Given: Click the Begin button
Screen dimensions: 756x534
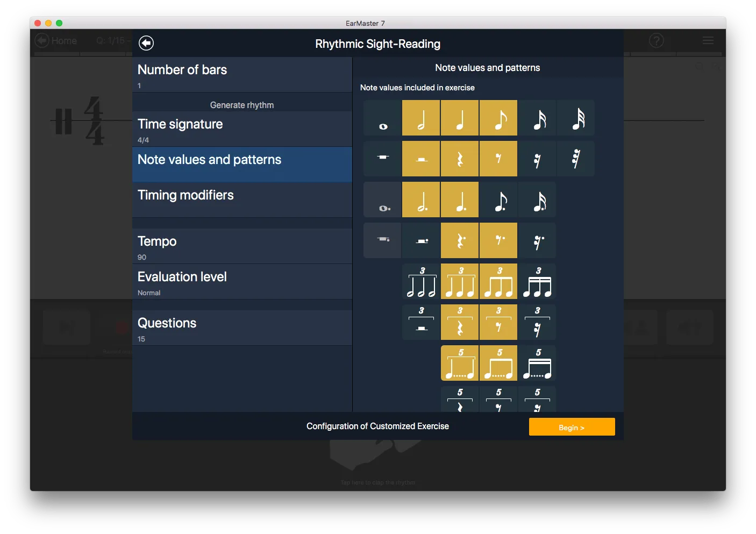Looking at the screenshot, I should [x=572, y=426].
